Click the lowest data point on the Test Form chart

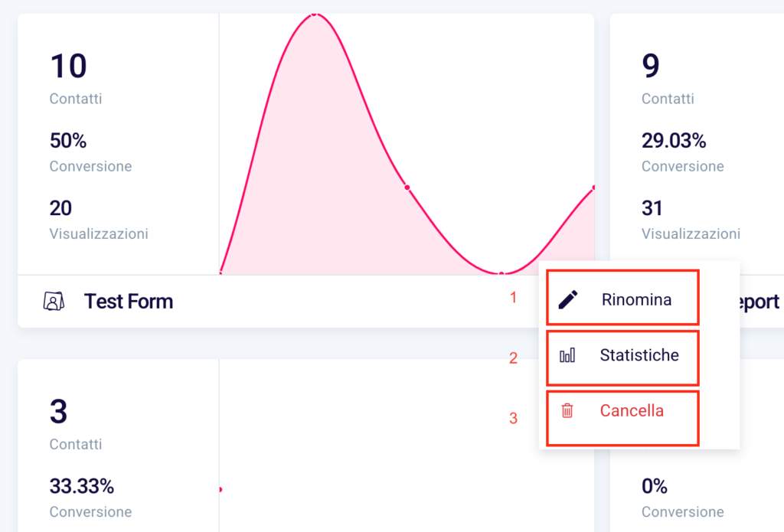(501, 273)
